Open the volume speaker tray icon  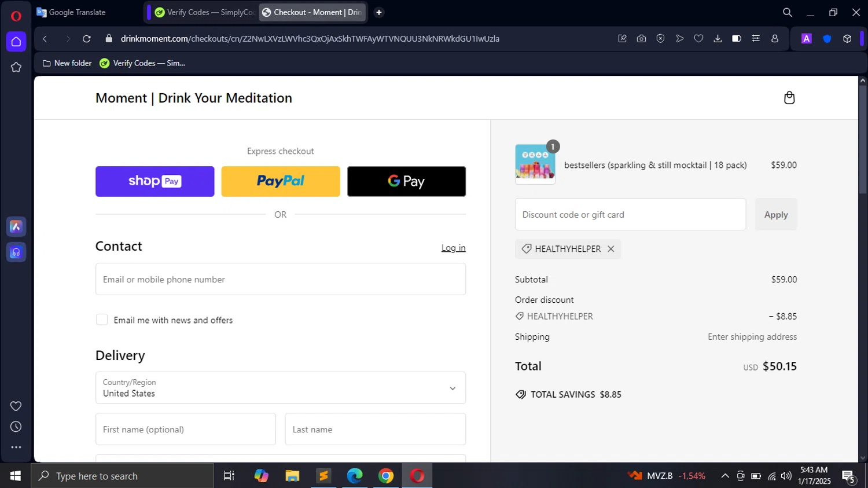click(786, 476)
